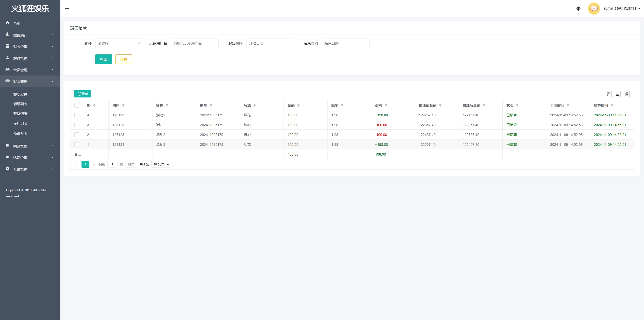Go to 预设开奖 submenu item

click(x=20, y=133)
